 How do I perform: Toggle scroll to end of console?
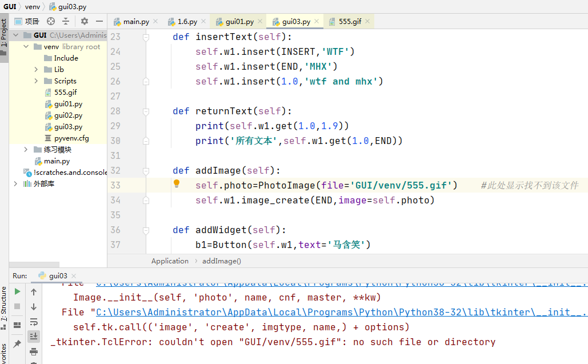tap(34, 336)
